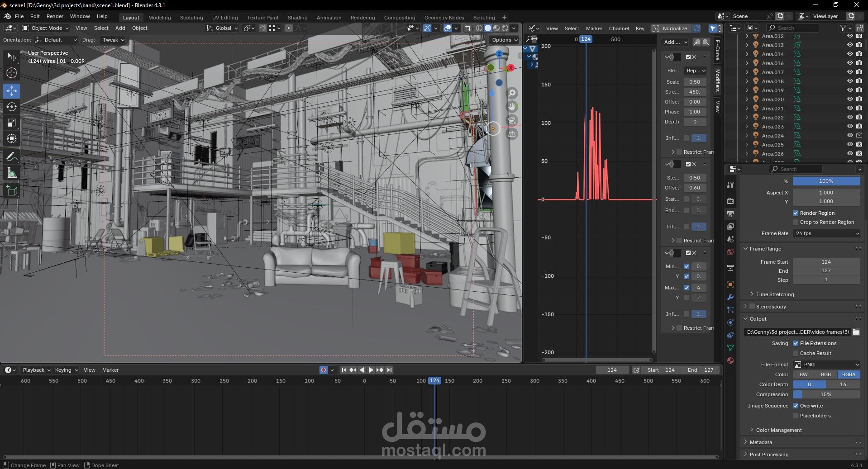Click the noise modifier Scale 0.50 field
This screenshot has width=868, height=469.
[x=695, y=82]
